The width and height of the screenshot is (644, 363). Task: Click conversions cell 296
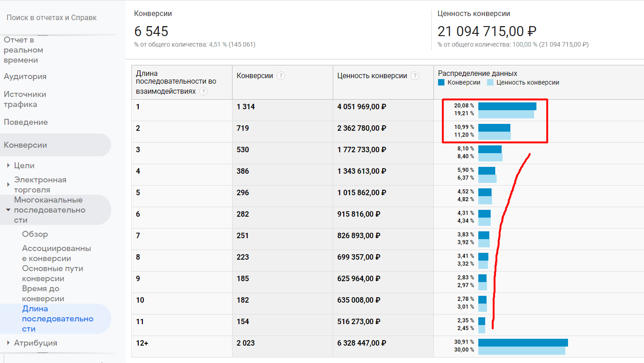[x=243, y=192]
